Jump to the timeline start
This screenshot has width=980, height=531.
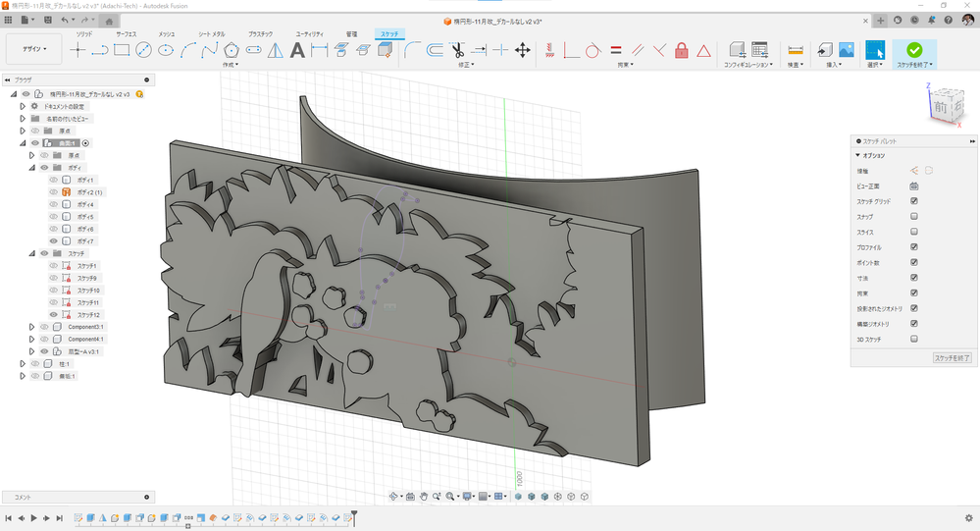click(x=8, y=518)
